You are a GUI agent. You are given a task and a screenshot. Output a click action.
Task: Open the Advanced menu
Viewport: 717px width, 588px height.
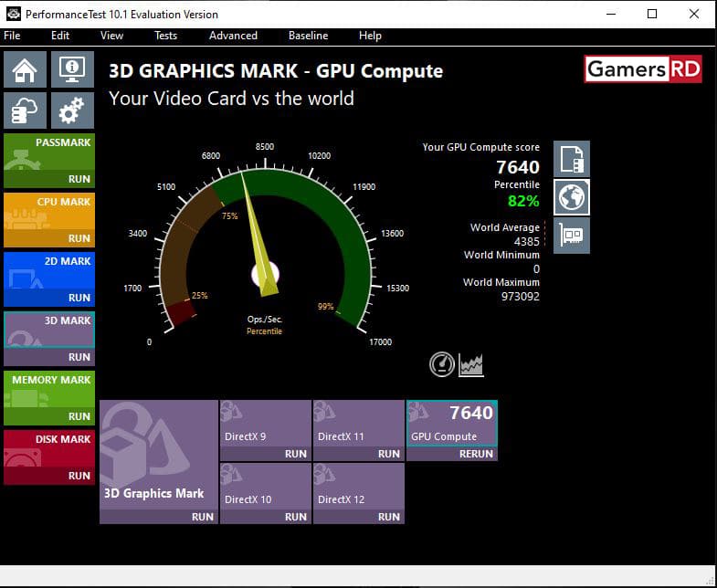pos(233,36)
